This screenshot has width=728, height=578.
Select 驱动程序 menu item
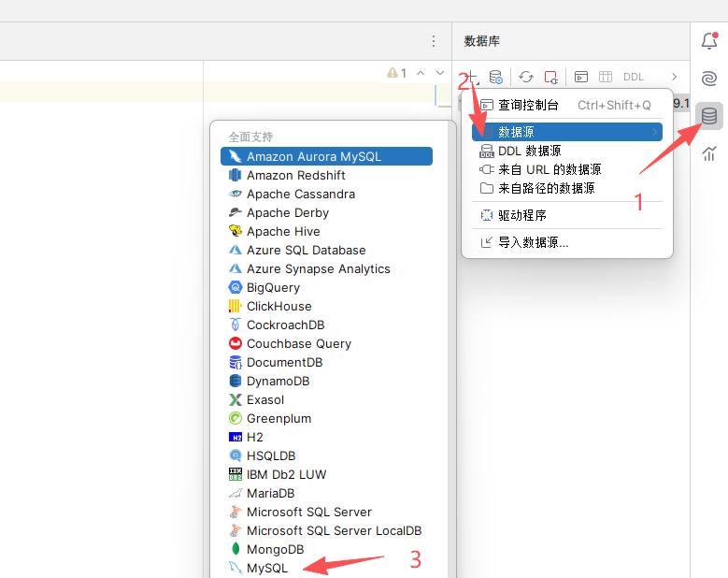click(x=567, y=215)
